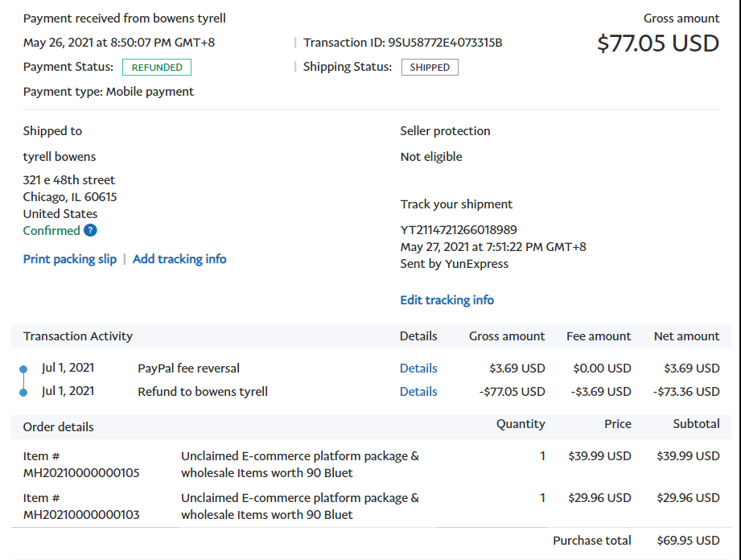Click the Confirmed address status text

click(51, 231)
